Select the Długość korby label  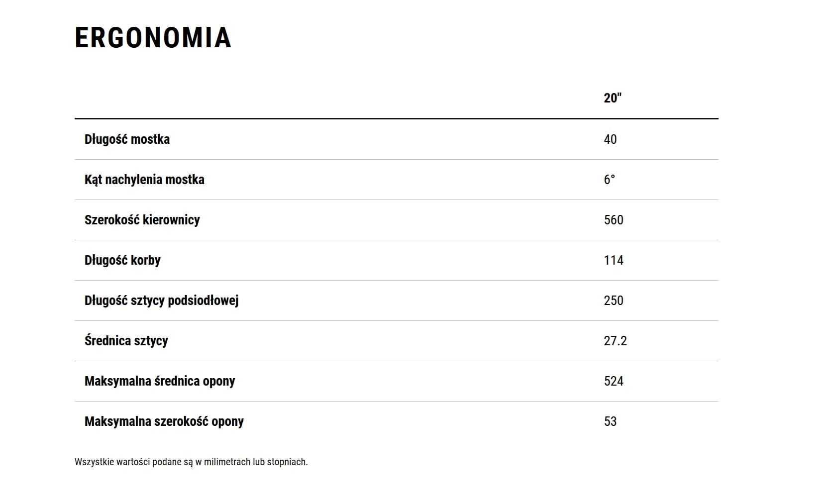(x=122, y=260)
